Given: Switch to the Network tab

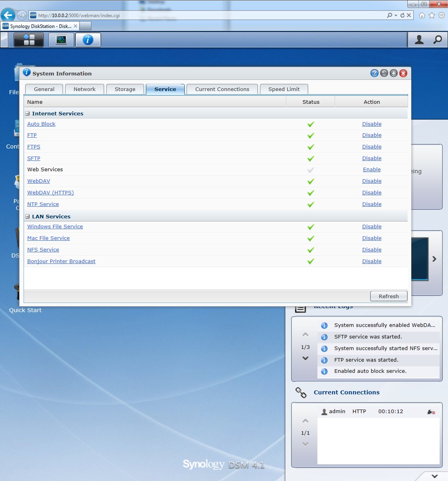Looking at the screenshot, I should click(85, 89).
